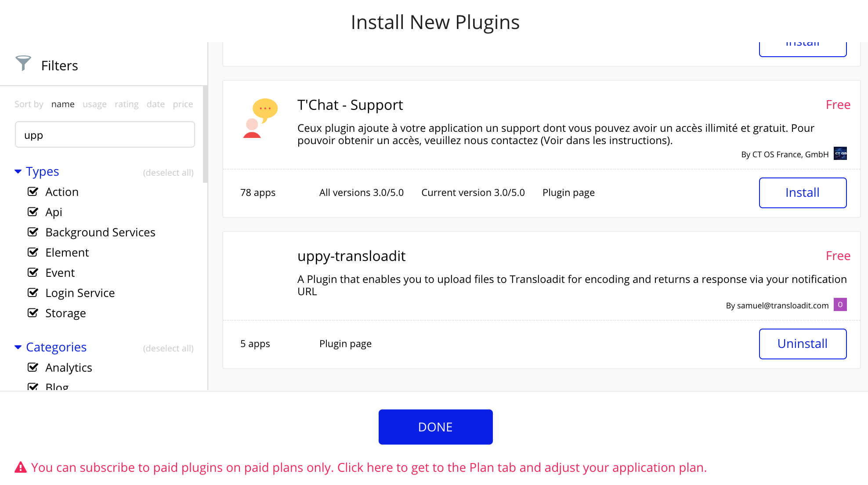Click the T'Chat Support plugin page link
This screenshot has width=868, height=485.
click(568, 192)
